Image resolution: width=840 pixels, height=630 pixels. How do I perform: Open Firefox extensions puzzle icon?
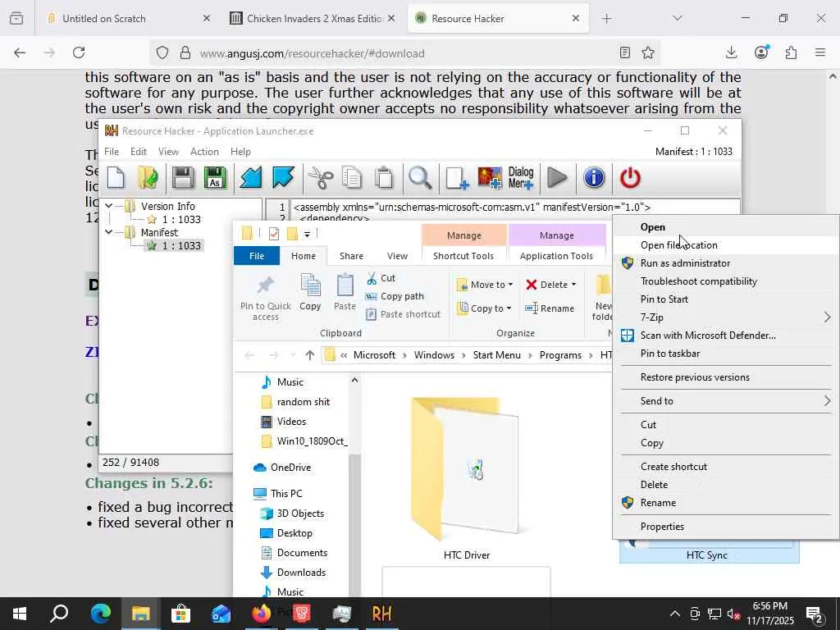click(x=791, y=52)
